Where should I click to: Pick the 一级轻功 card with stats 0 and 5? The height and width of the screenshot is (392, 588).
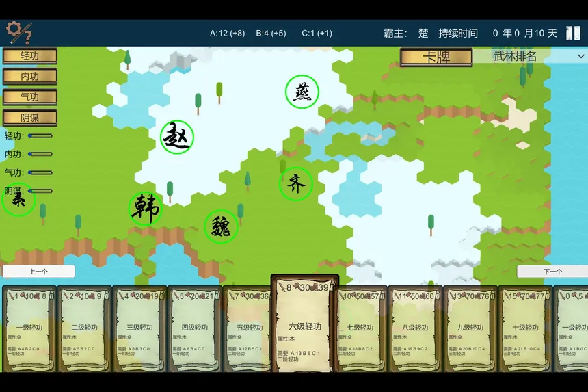click(x=571, y=329)
